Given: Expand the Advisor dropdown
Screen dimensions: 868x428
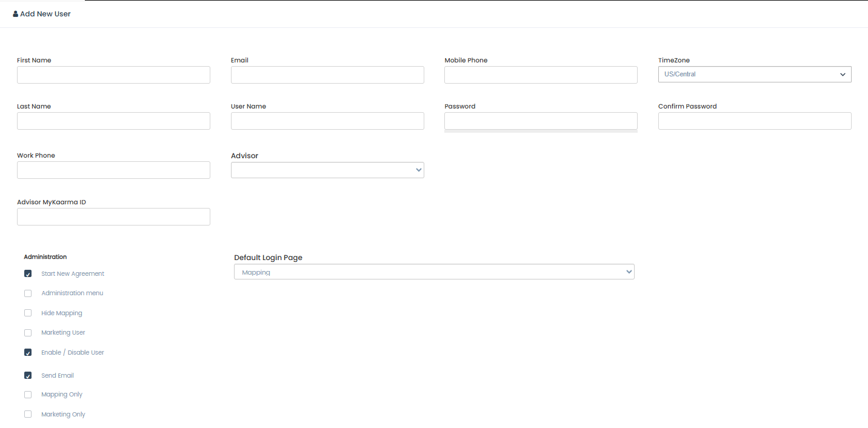Looking at the screenshot, I should [327, 170].
